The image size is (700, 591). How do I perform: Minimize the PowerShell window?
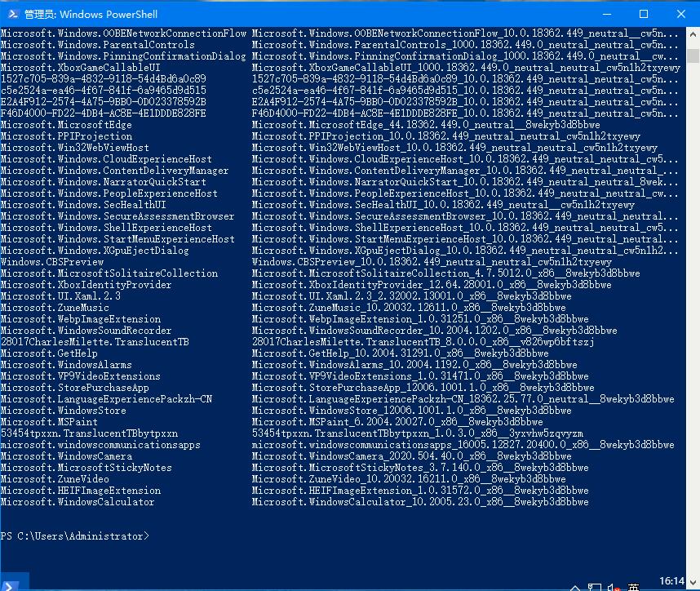click(x=605, y=14)
